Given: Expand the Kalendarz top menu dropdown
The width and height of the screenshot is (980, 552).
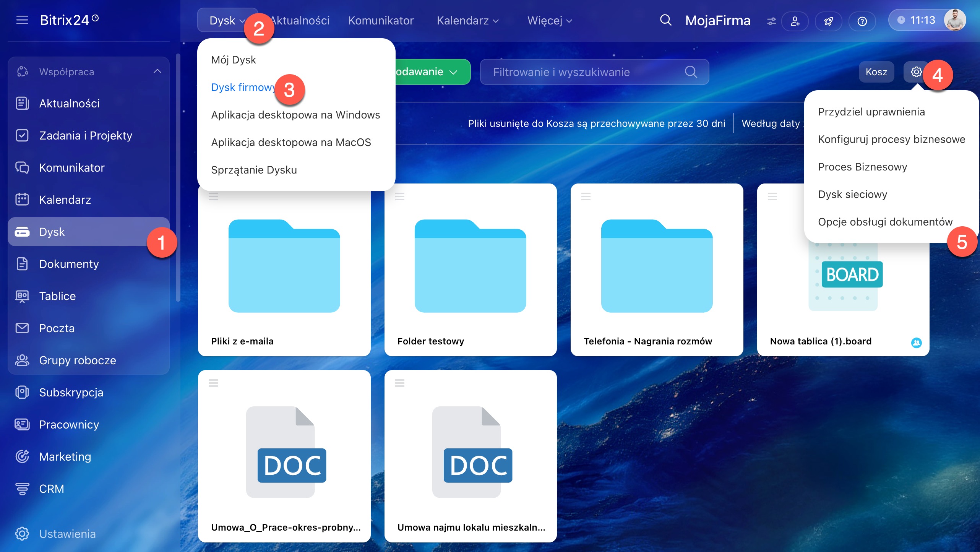Looking at the screenshot, I should pos(467,21).
